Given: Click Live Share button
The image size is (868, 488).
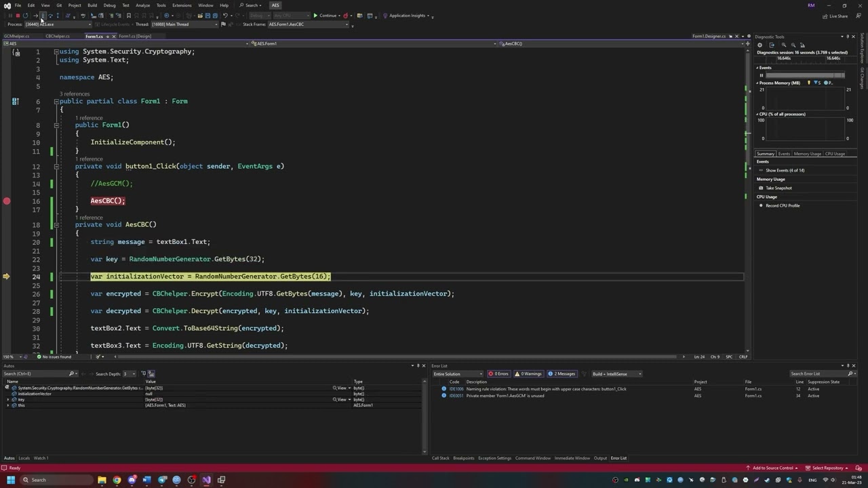Looking at the screenshot, I should (835, 16).
